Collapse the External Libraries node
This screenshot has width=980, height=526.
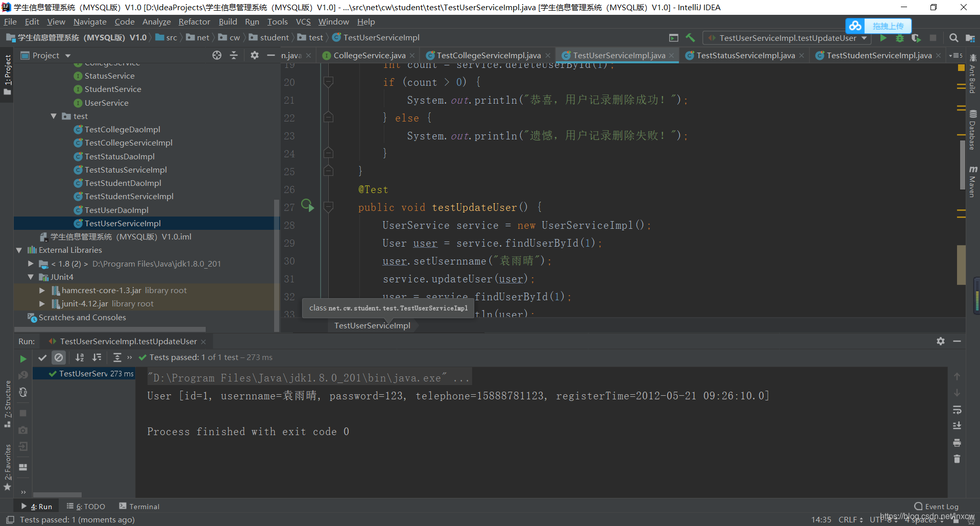pos(19,250)
